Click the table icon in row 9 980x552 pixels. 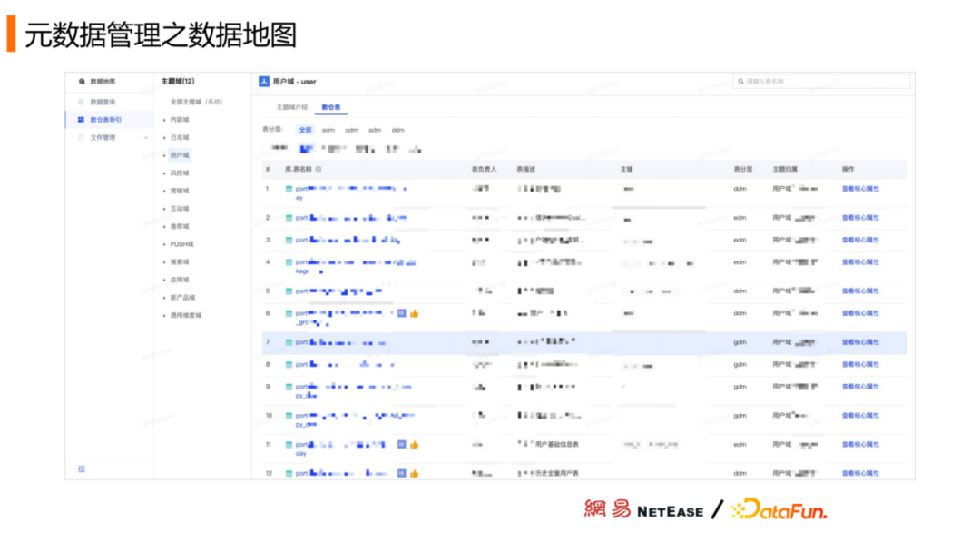pyautogui.click(x=289, y=387)
